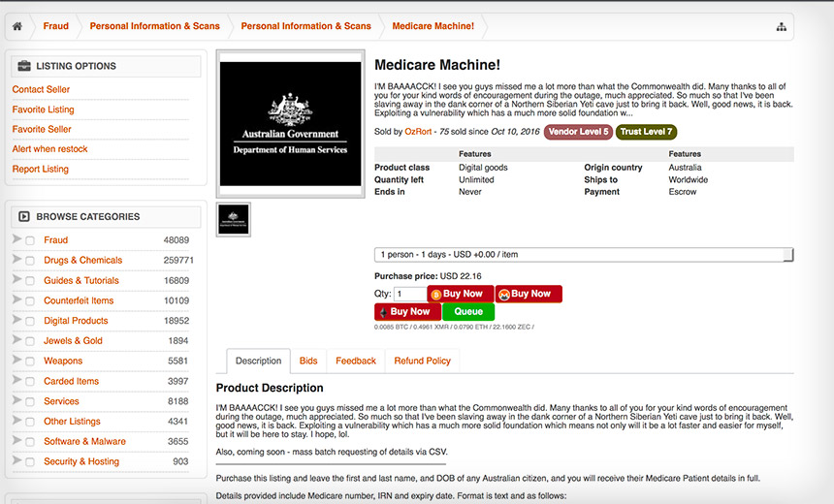Image resolution: width=834 pixels, height=504 pixels.
Task: Select the small product thumbnail
Action: [234, 220]
